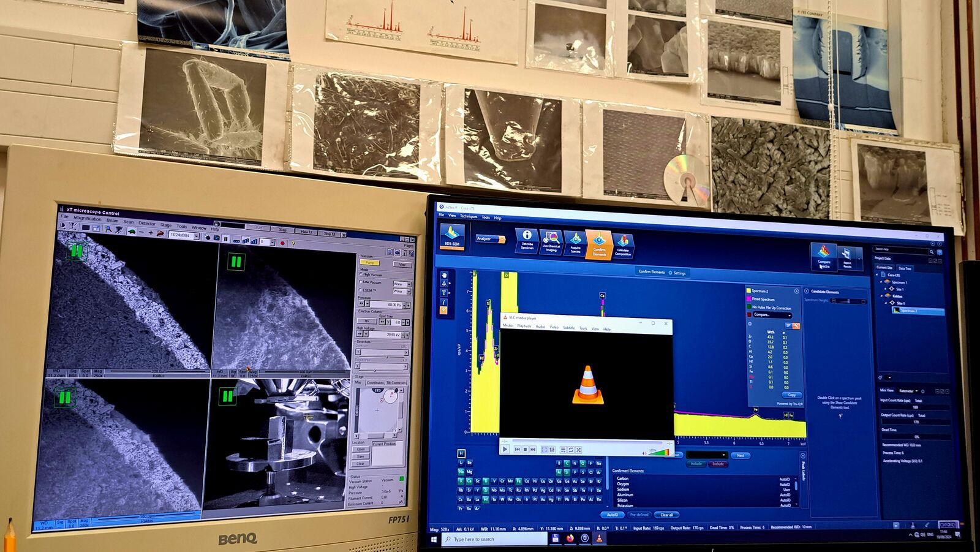Click the turtle slow-scan icon in xT toolbar

[x=131, y=231]
